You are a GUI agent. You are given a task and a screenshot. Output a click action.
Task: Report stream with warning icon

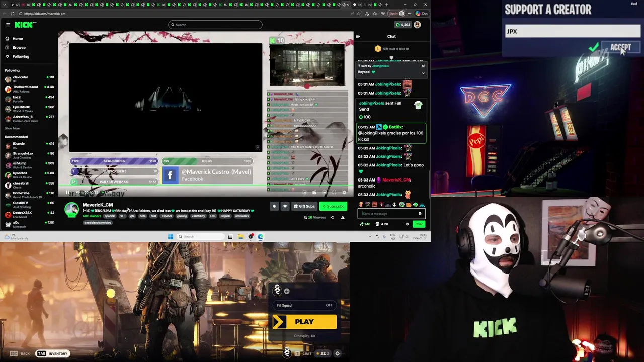[x=343, y=217]
